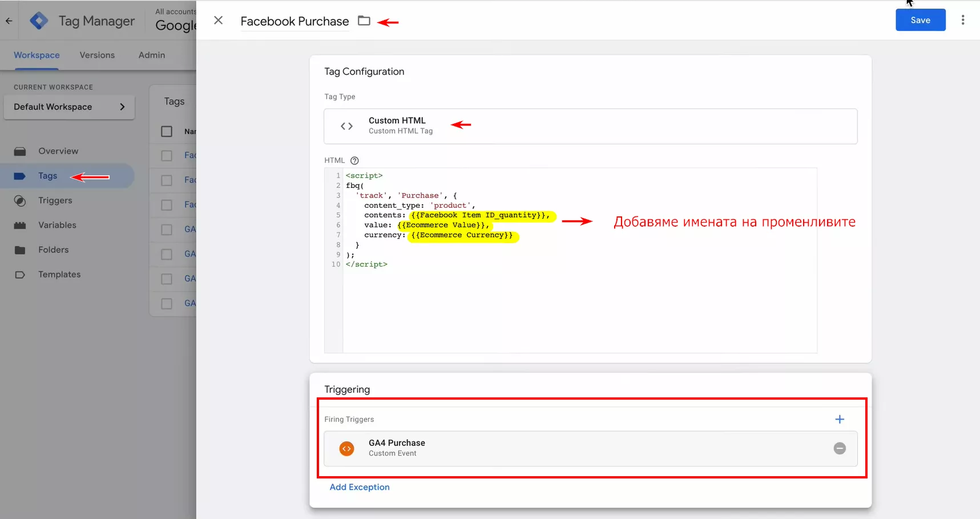Click the orange GA4 Purchase trigger icon
This screenshot has height=519, width=980.
(x=346, y=449)
